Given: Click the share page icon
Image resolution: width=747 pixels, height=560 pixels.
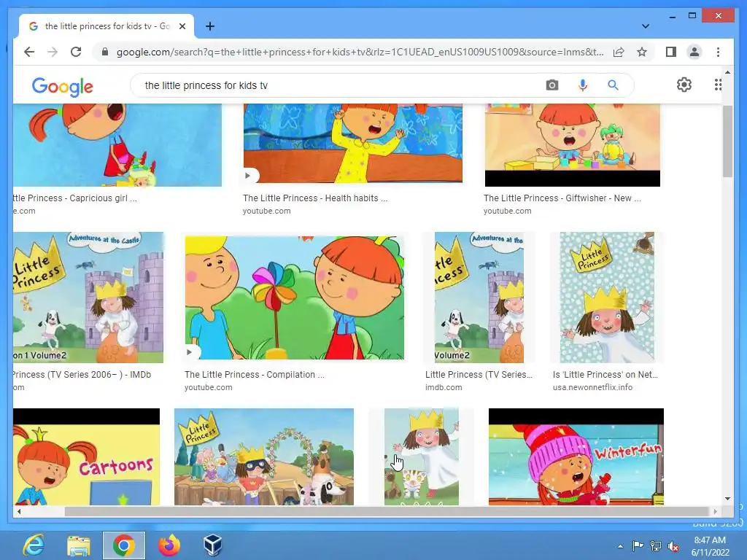Looking at the screenshot, I should pyautogui.click(x=619, y=52).
